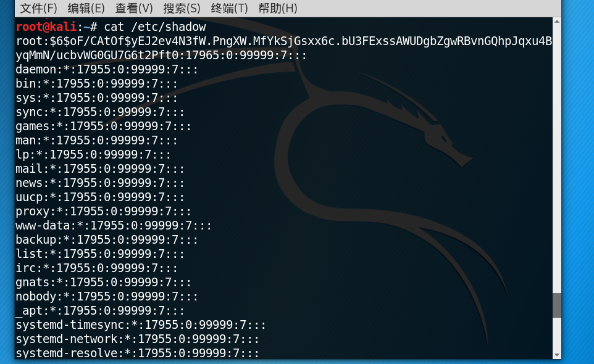Image resolution: width=594 pixels, height=364 pixels.
Task: Click the systemd-network shadow entry
Action: click(138, 339)
